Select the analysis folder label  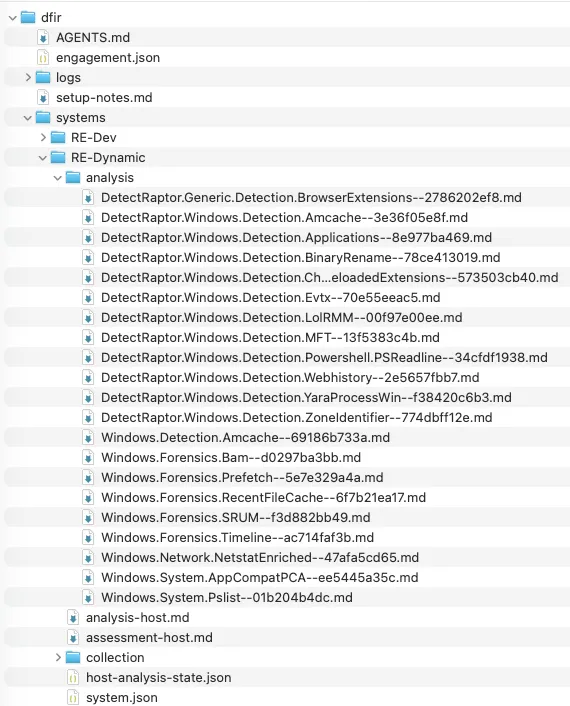(110, 178)
